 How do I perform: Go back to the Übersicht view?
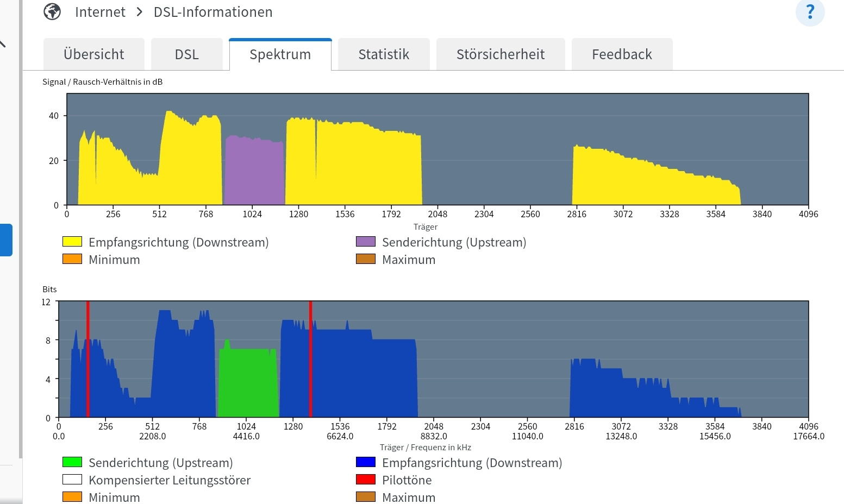point(93,54)
